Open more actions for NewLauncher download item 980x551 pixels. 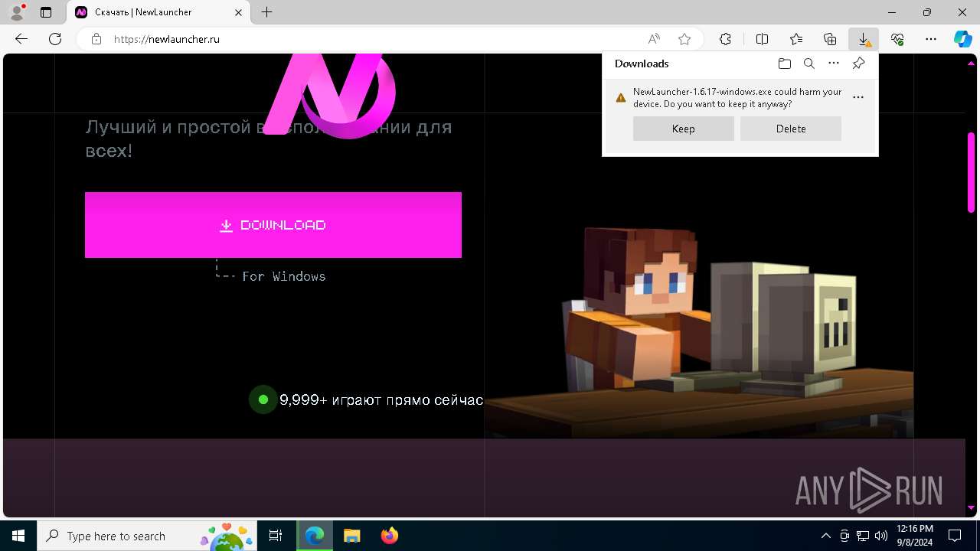point(858,97)
